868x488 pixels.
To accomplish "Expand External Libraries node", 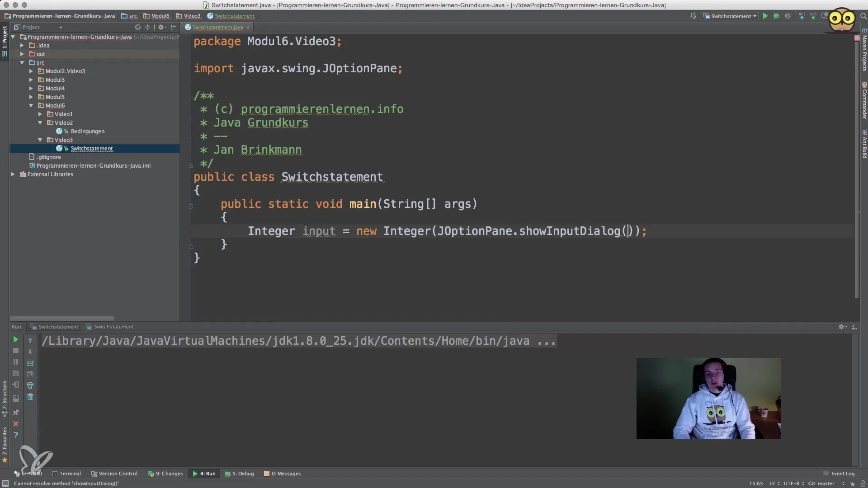I will pos(13,174).
